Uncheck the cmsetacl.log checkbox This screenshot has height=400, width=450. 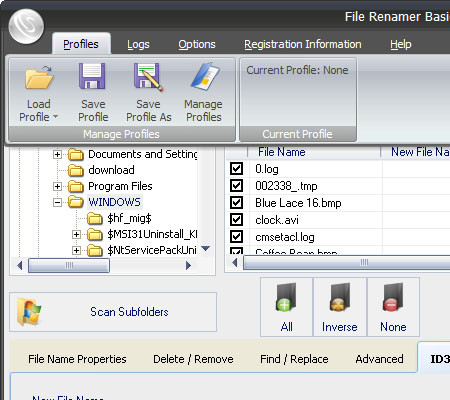click(x=236, y=236)
